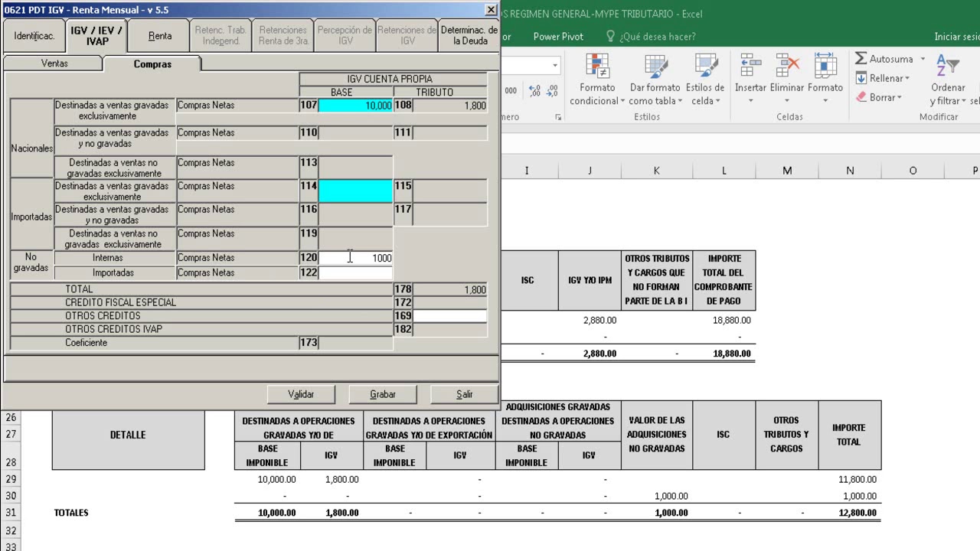The height and width of the screenshot is (551, 980).
Task: Click Iniciar sesión in Excel
Action: click(956, 36)
